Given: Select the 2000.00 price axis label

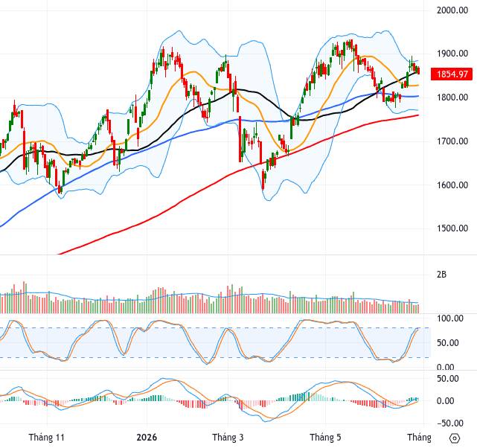Looking at the screenshot, I should click(452, 10).
